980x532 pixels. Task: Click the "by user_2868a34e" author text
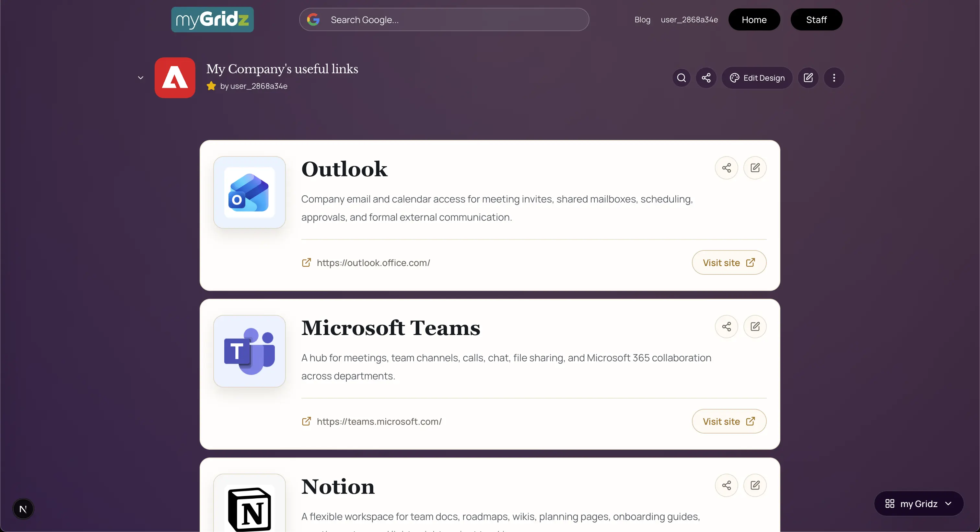click(x=254, y=86)
